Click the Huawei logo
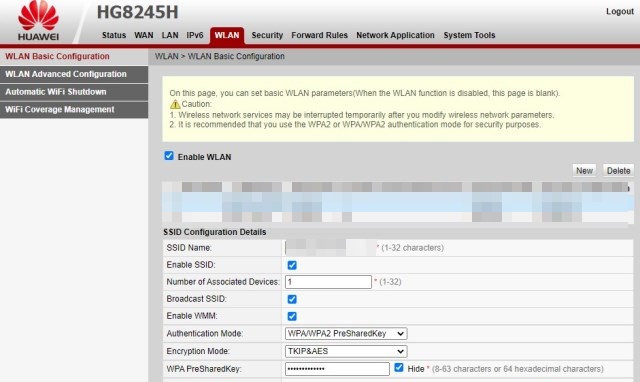Screen dimensions: 640x382 point(38,20)
